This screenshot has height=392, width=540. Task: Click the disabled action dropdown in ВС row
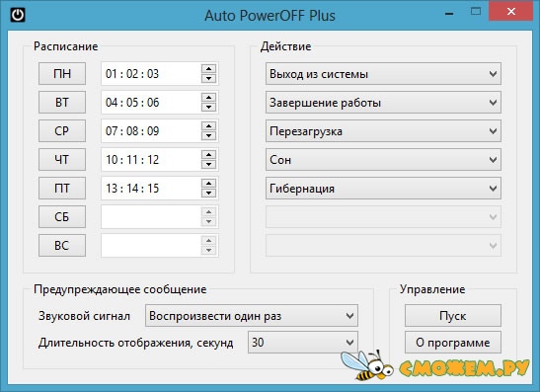[x=383, y=245]
